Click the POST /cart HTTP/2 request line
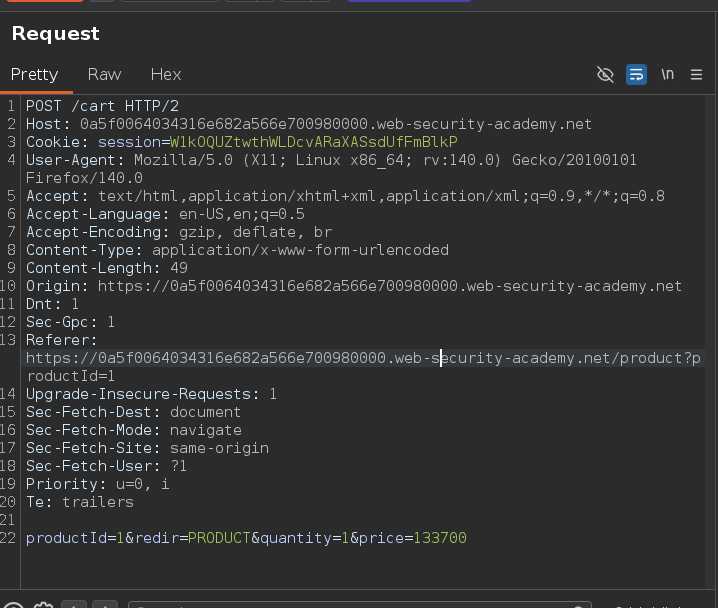 [x=102, y=106]
